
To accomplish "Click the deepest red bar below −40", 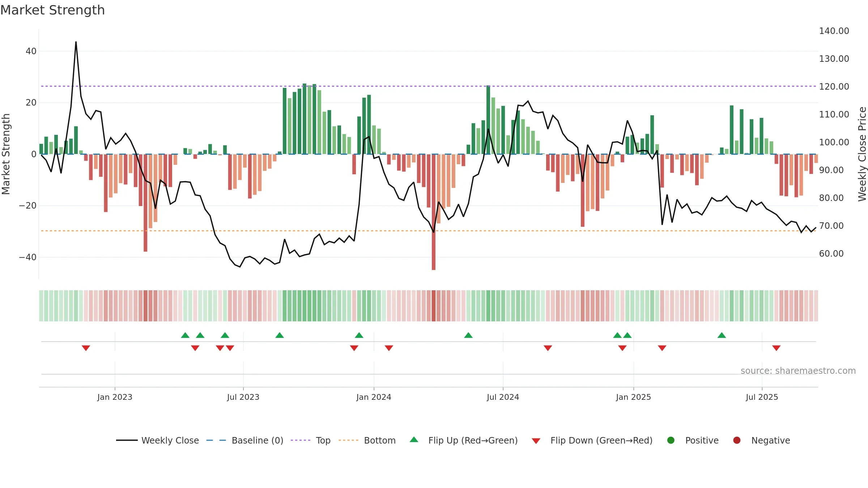I will coord(434,212).
